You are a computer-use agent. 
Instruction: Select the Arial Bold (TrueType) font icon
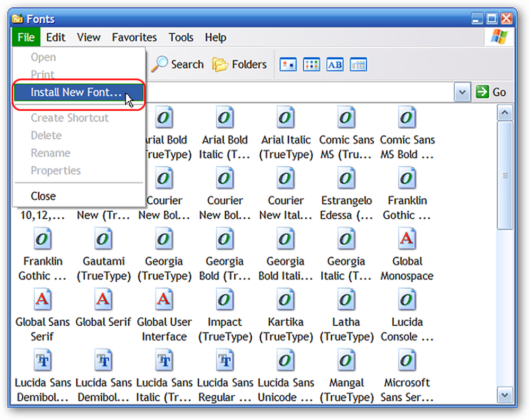coord(164,118)
